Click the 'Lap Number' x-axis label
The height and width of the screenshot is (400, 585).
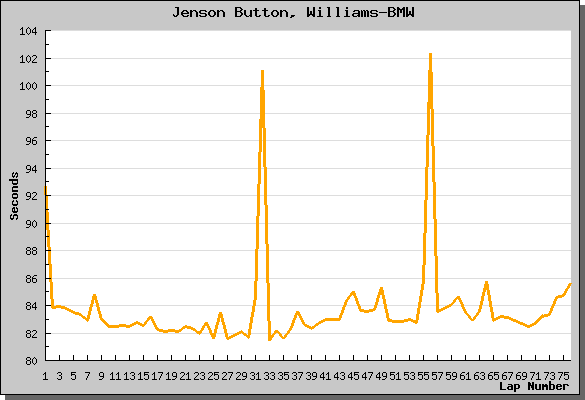(x=534, y=386)
